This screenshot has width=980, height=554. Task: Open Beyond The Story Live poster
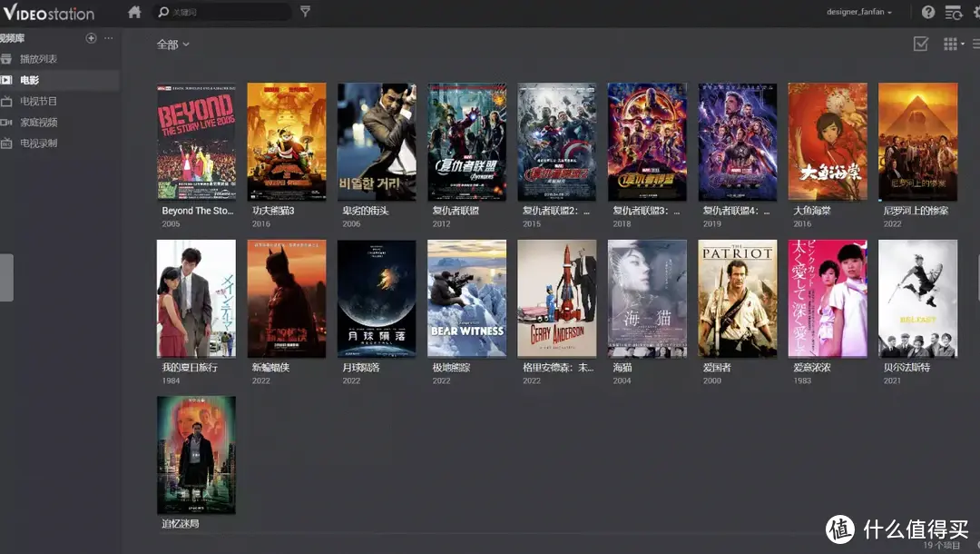coord(196,142)
